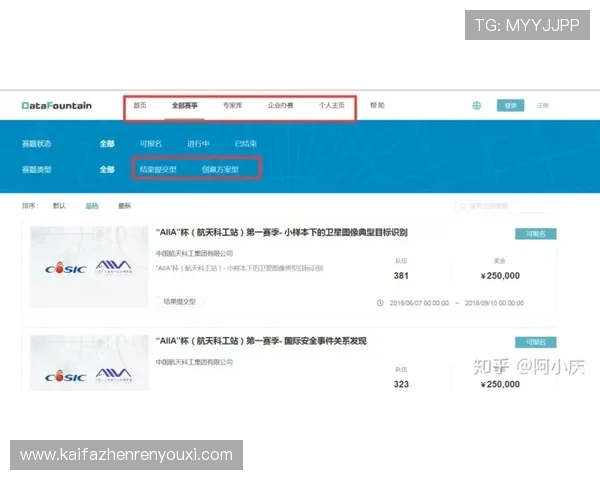600x480 pixels.
Task: Go to the 企业办赛 tab
Action: (280, 105)
